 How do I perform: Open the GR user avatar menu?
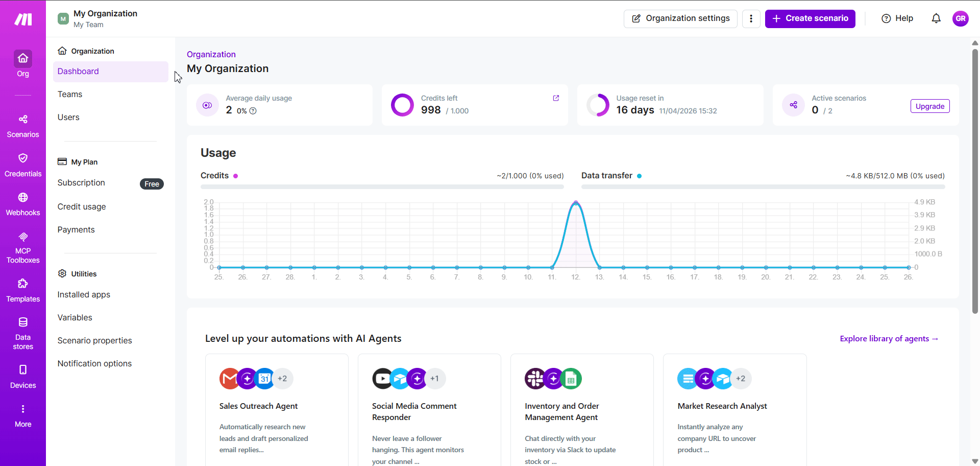pyautogui.click(x=961, y=18)
